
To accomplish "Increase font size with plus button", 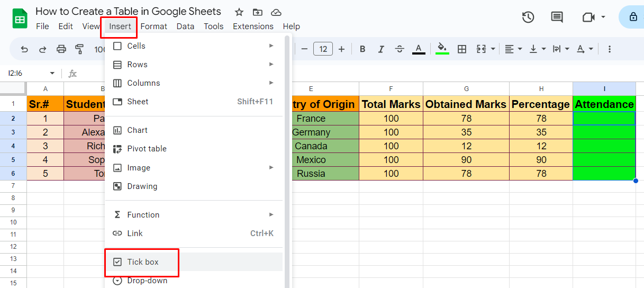I will (341, 49).
